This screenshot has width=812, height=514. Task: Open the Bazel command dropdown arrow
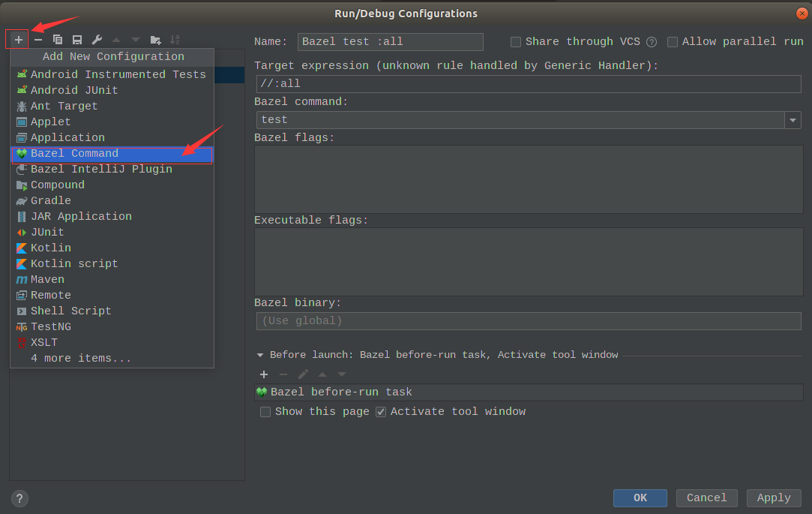[793, 120]
